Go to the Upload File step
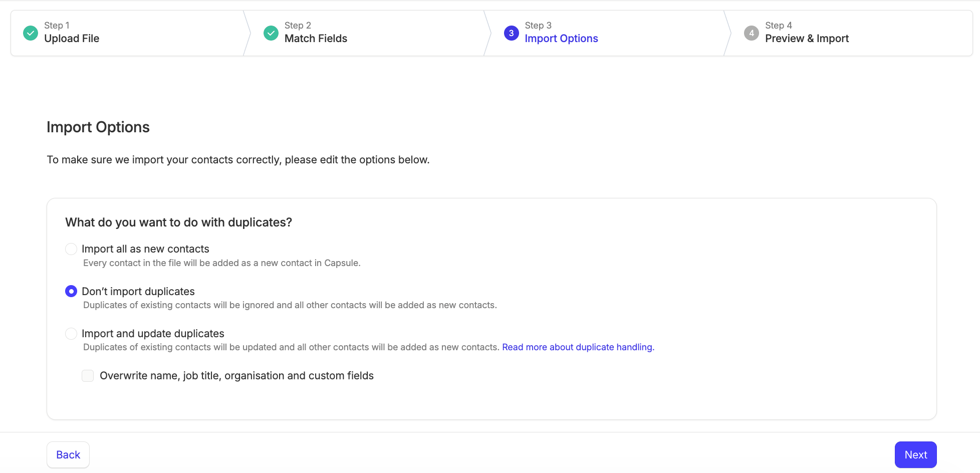This screenshot has height=473, width=980. coord(72,39)
